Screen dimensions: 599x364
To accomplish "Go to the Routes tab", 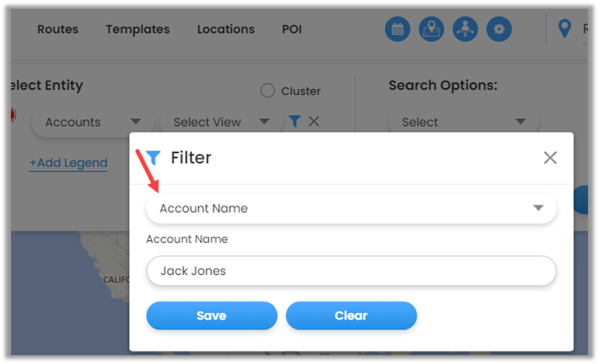I will (58, 29).
